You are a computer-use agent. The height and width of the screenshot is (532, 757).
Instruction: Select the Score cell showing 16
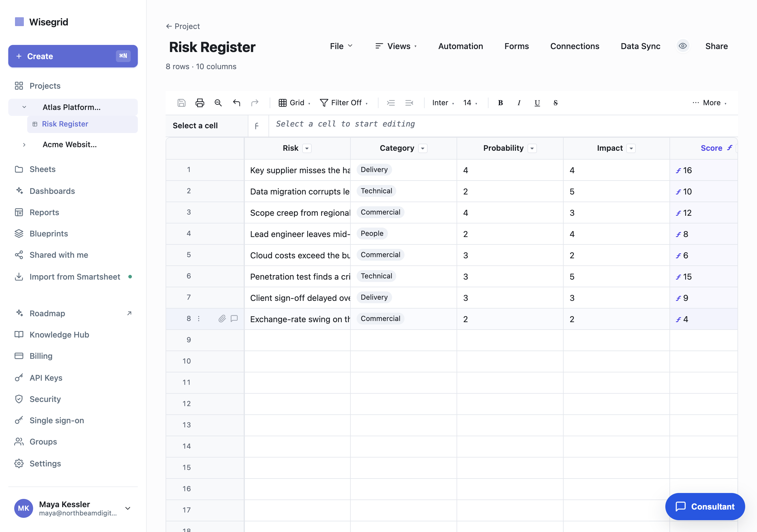(x=703, y=170)
